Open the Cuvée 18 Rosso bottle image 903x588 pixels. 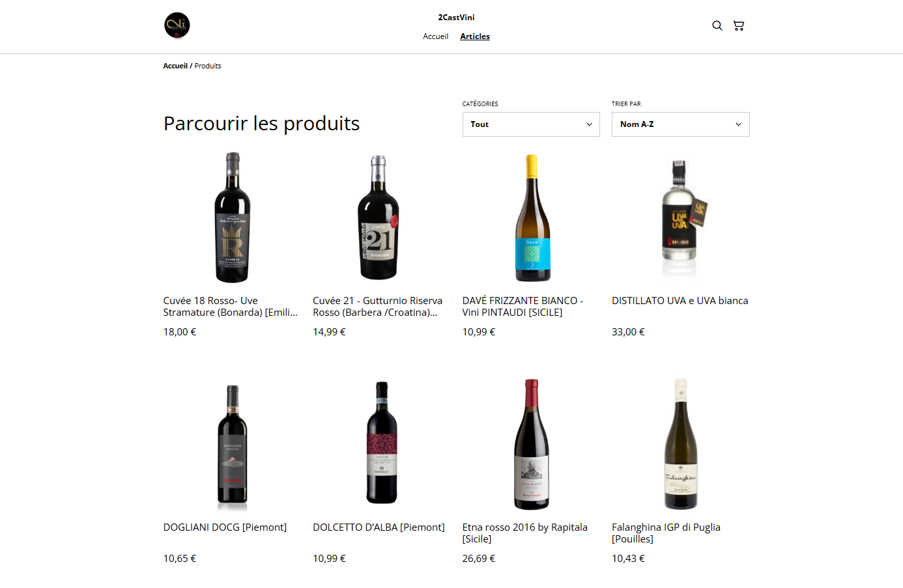[x=233, y=217]
